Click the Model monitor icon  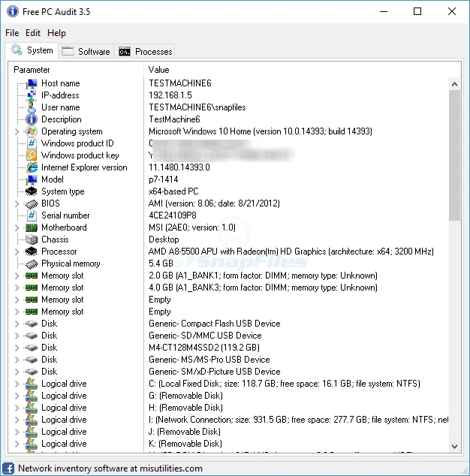[x=32, y=179]
